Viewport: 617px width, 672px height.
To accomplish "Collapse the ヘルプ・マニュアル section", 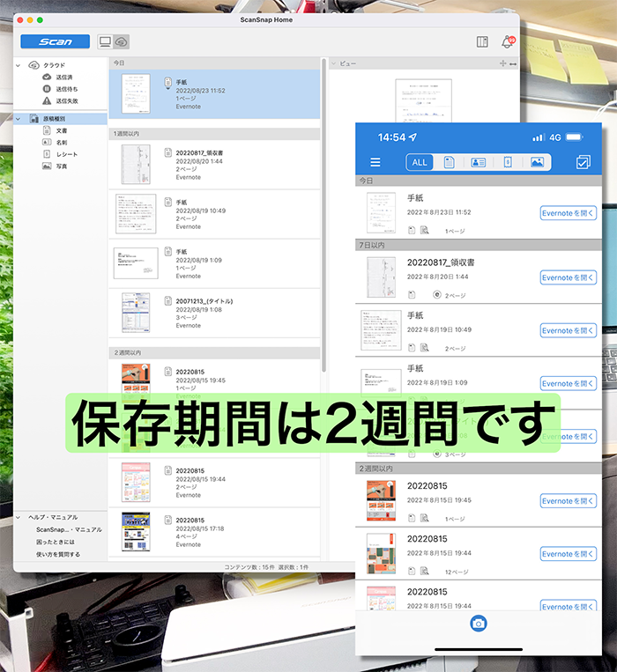I will coord(18,518).
